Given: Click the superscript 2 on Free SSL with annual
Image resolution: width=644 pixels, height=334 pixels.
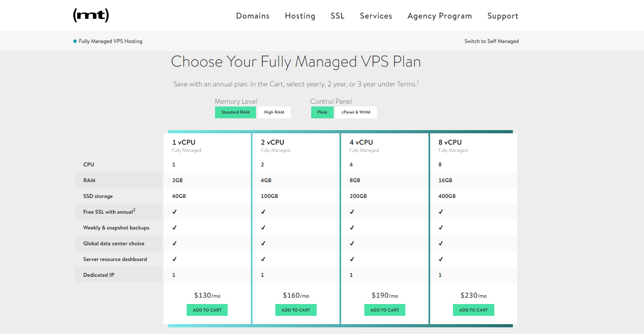Looking at the screenshot, I should click(134, 209).
